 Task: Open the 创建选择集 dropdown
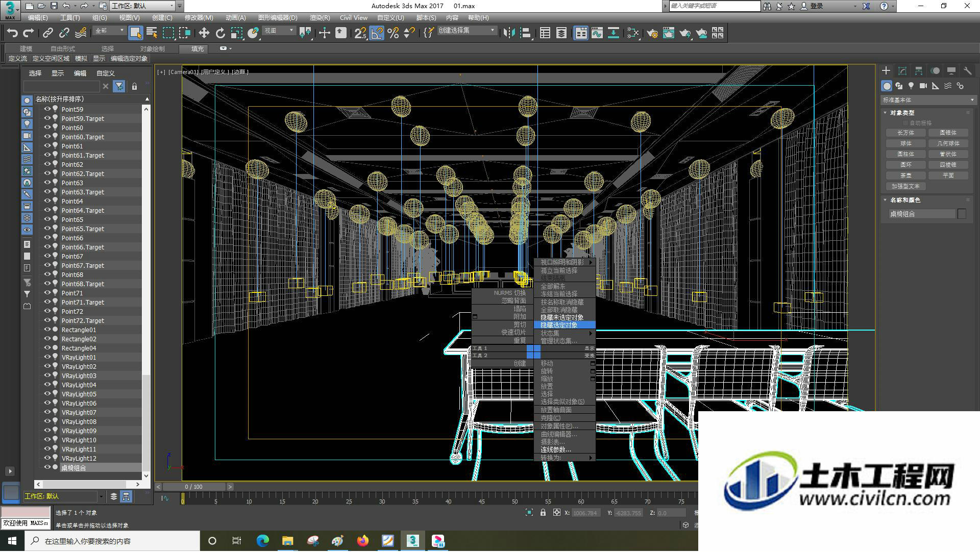pos(467,31)
